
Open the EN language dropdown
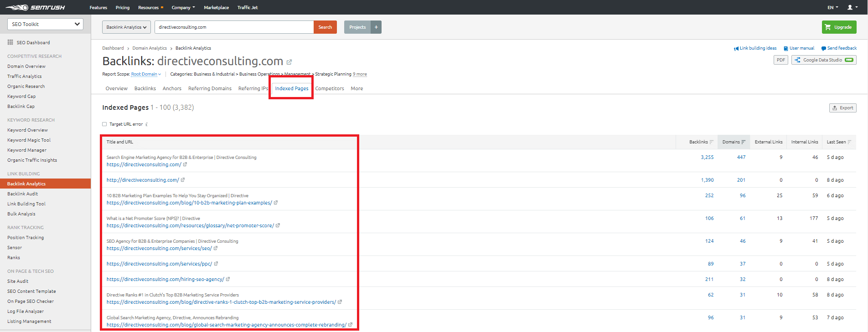[833, 7]
